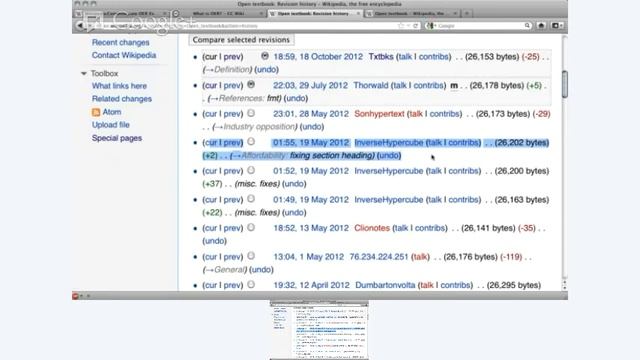Open the 01:49, 19 May 2012 revision
Image resolution: width=640 pixels, height=360 pixels.
pos(311,200)
